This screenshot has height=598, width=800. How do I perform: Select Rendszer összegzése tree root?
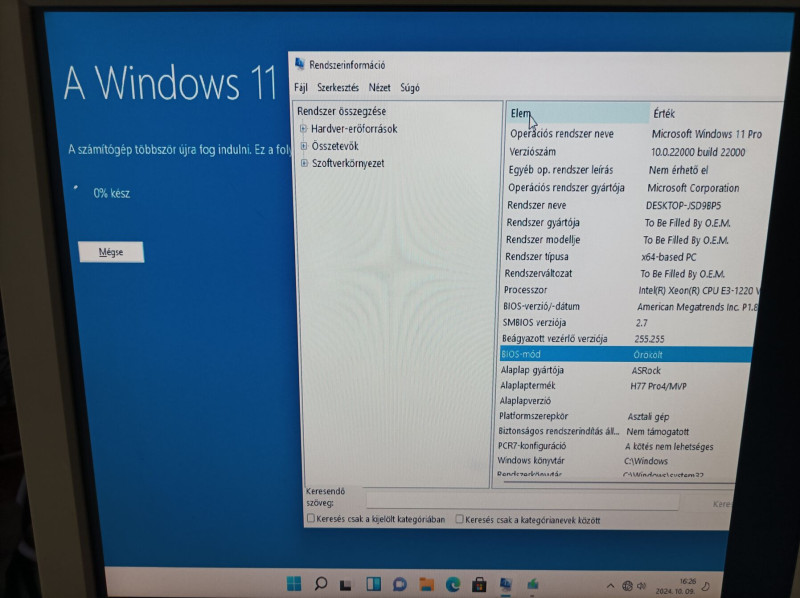[341, 111]
